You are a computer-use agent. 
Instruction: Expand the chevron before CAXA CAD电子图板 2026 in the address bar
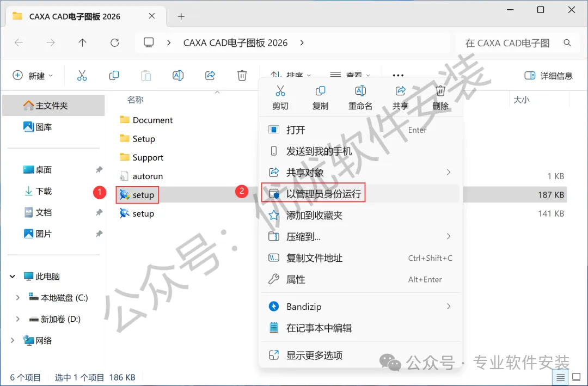click(169, 43)
